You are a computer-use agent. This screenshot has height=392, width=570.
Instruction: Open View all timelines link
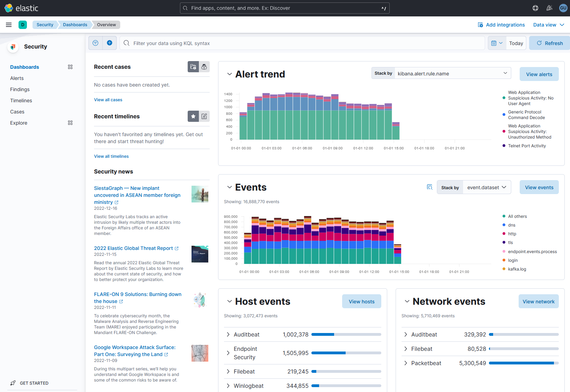coord(111,156)
